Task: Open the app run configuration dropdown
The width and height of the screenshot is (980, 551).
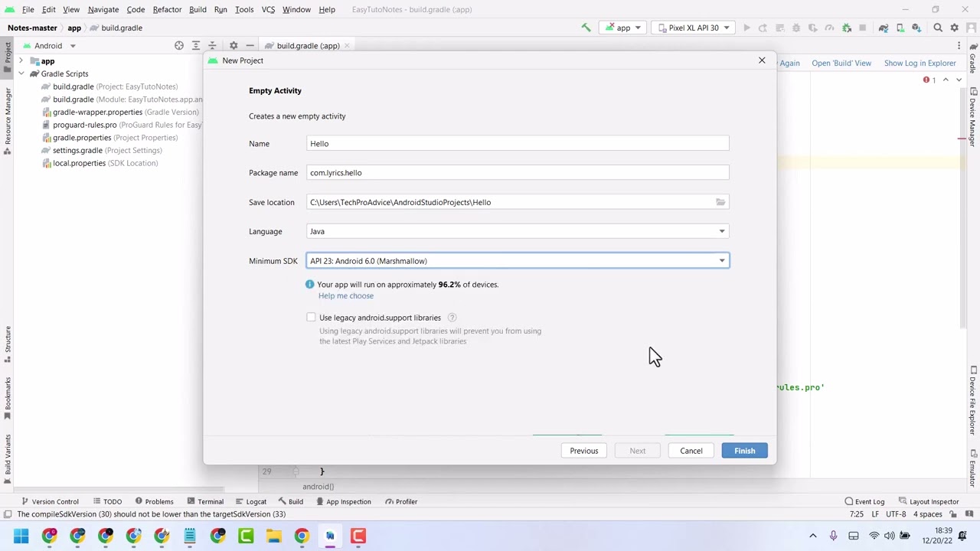Action: point(624,28)
